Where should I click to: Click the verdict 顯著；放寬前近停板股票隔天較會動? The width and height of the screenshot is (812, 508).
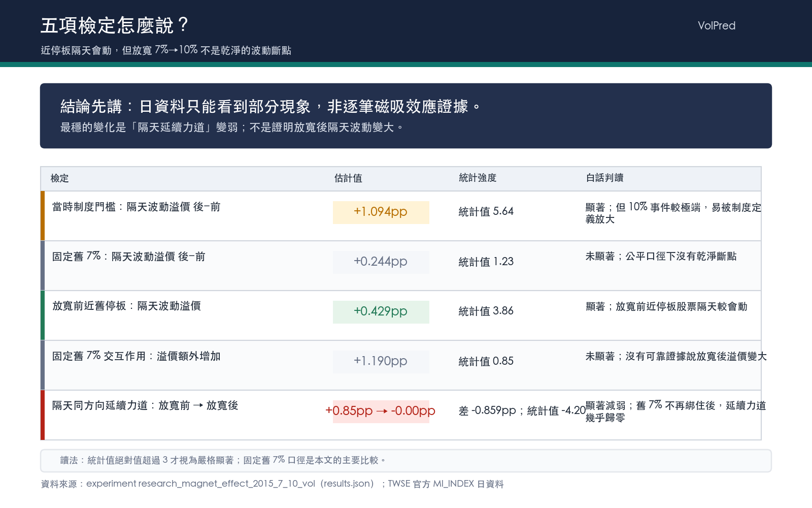click(x=666, y=306)
